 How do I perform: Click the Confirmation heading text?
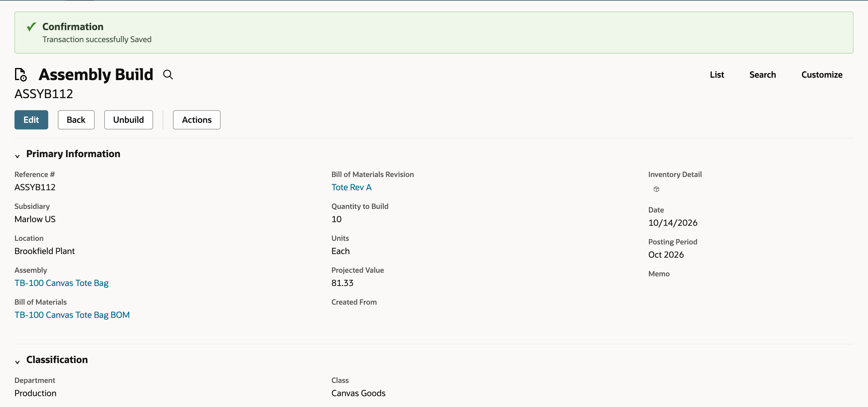coord(73,26)
